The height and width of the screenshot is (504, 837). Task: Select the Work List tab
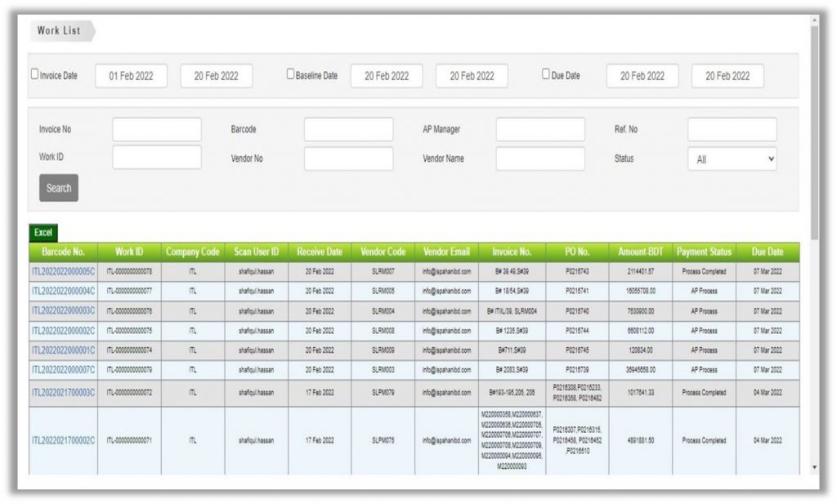62,31
